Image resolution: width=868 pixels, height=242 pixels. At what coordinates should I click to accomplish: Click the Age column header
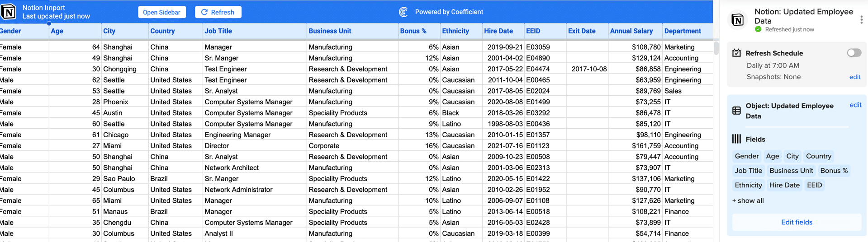(x=75, y=31)
